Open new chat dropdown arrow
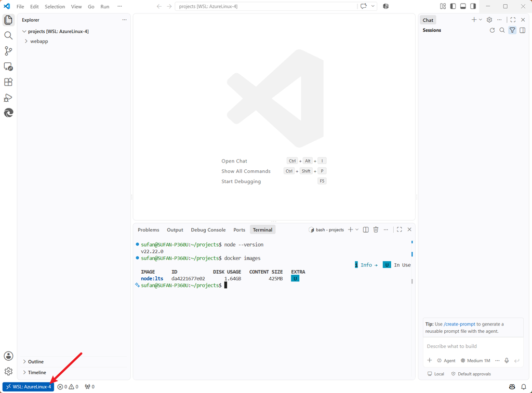The width and height of the screenshot is (532, 393). coord(481,20)
